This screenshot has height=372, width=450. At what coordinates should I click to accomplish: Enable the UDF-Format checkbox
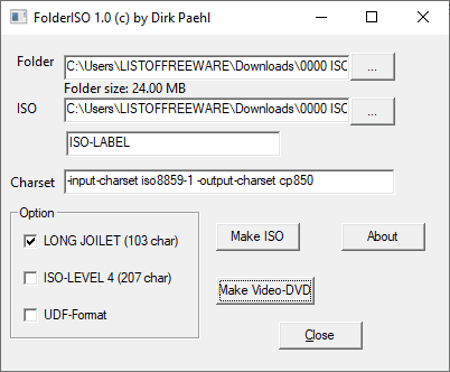click(x=30, y=315)
